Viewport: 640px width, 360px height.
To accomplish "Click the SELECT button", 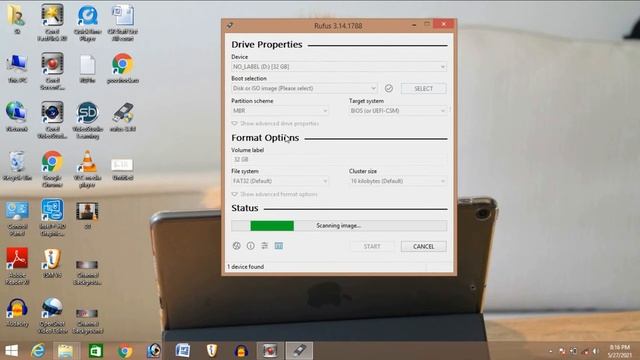I will [424, 89].
